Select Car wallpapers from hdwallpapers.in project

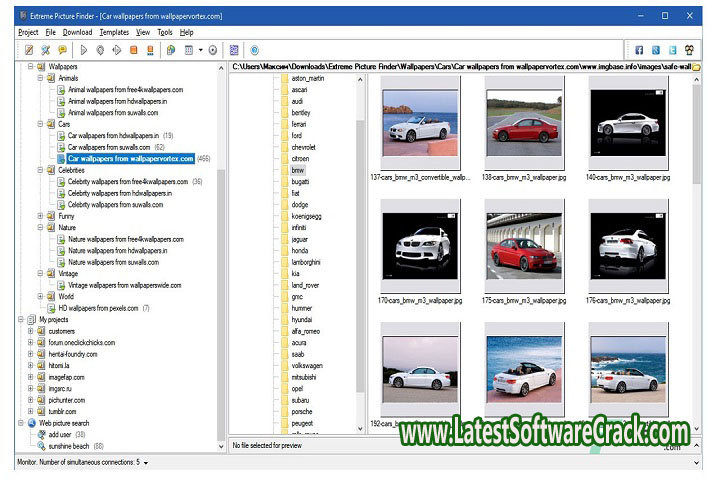(x=113, y=136)
